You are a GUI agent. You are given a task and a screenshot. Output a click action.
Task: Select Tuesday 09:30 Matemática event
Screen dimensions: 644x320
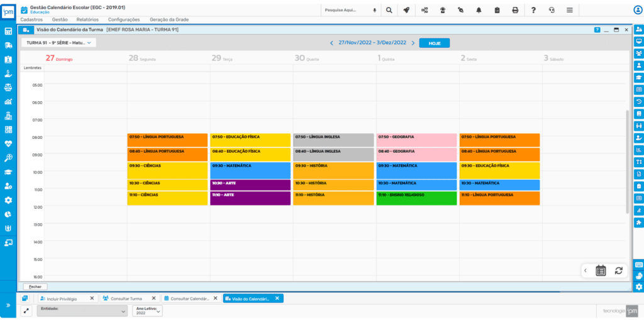[250, 170]
